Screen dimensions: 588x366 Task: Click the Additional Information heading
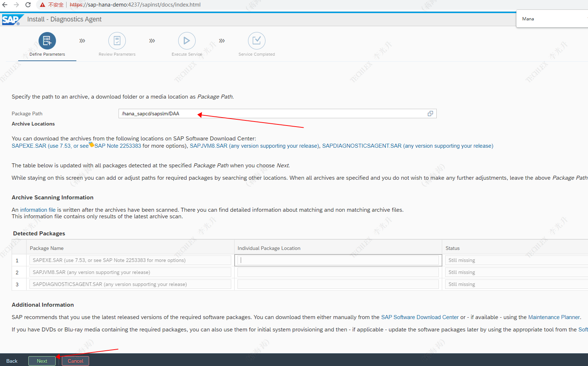click(x=43, y=305)
